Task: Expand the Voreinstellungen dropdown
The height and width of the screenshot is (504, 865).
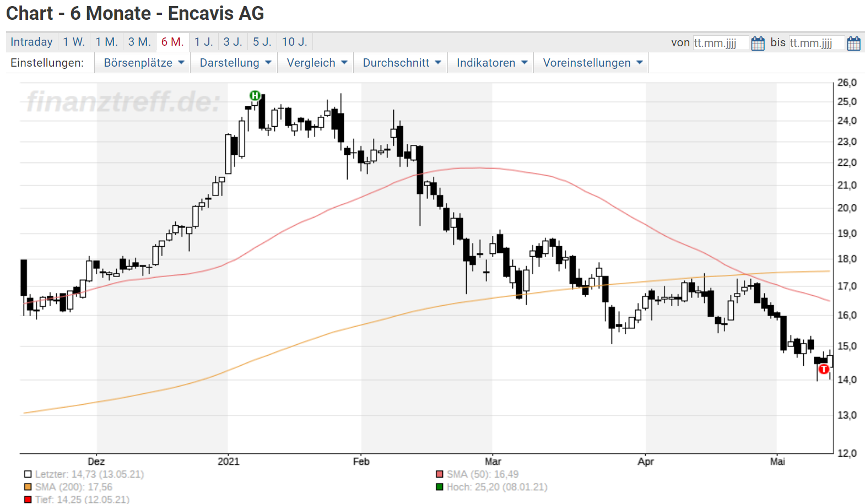Action: (592, 63)
